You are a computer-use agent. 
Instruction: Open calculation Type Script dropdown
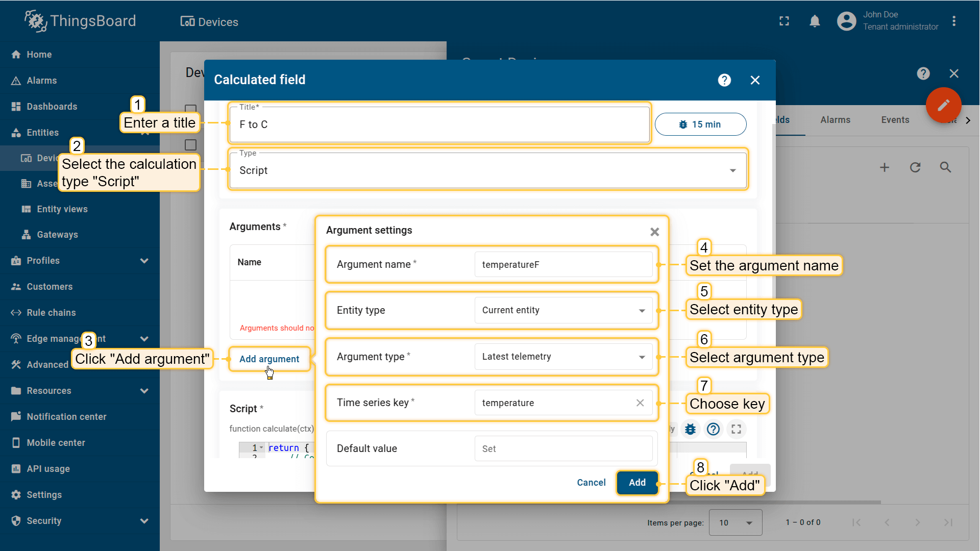487,170
